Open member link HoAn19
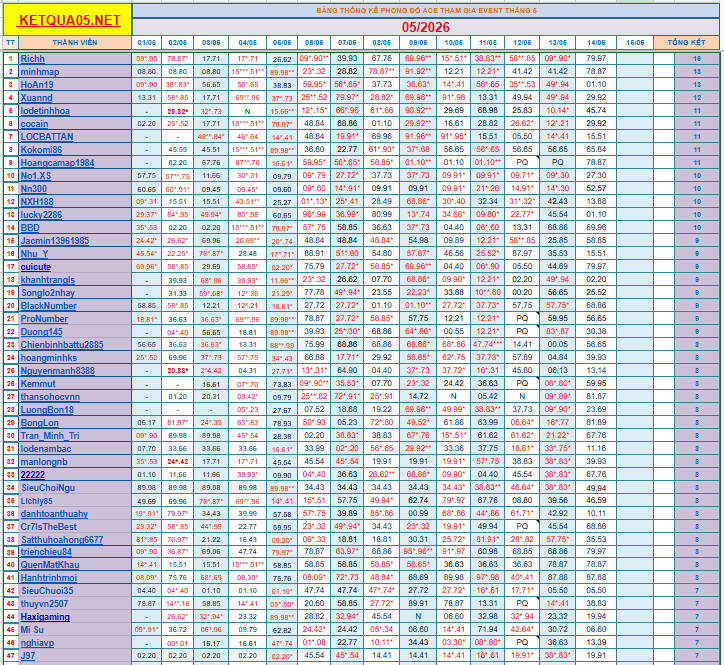 coord(37,85)
